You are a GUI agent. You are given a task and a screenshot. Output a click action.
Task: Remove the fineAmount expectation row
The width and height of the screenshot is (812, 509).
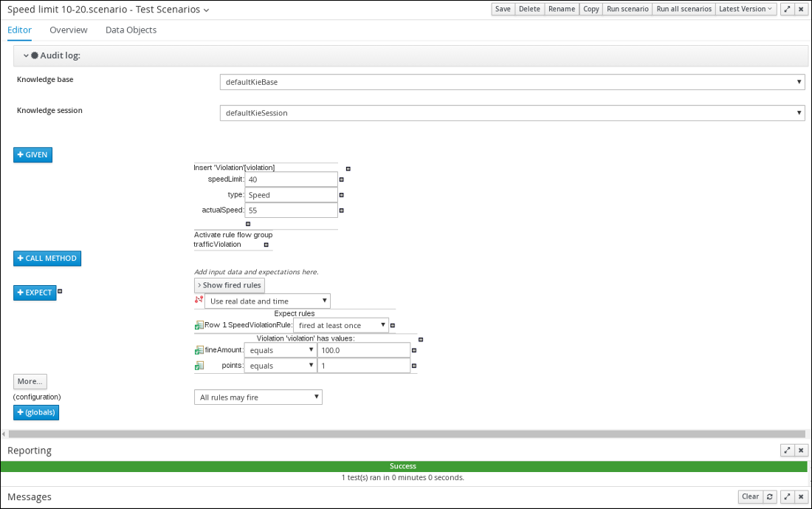[x=414, y=350]
